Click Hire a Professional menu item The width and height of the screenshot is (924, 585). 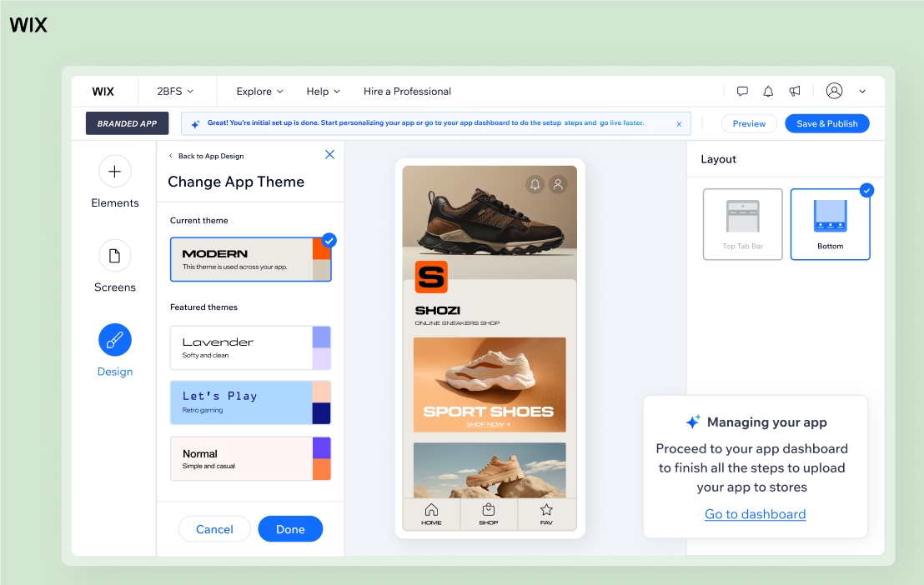407,92
